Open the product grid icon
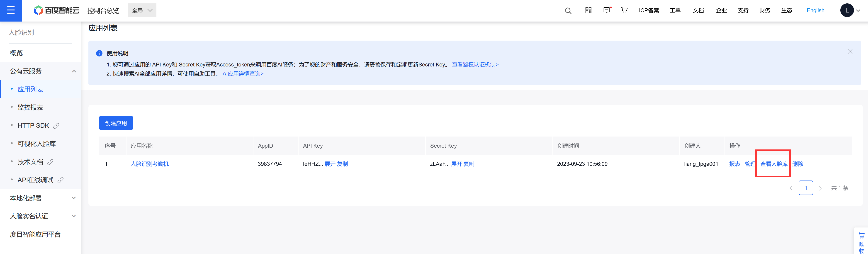868x254 pixels. (588, 10)
